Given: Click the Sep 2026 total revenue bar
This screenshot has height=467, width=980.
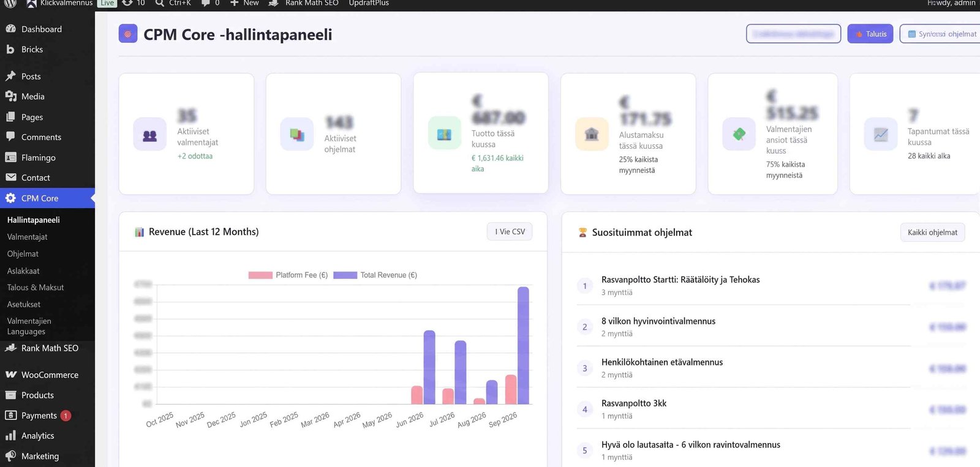Looking at the screenshot, I should tap(523, 345).
